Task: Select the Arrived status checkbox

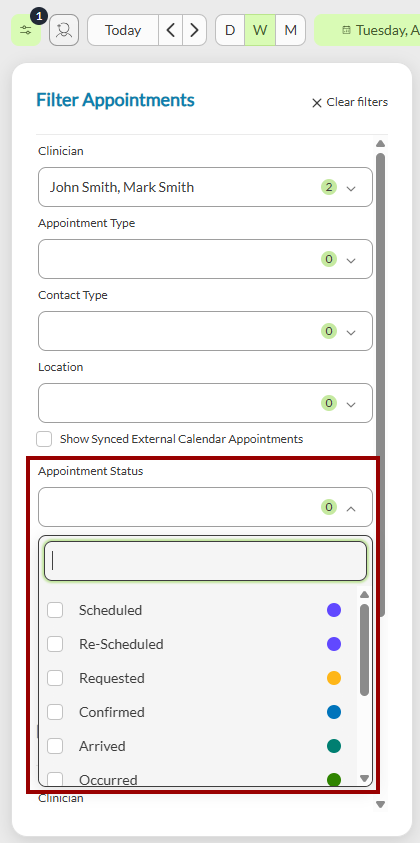Action: tap(55, 746)
